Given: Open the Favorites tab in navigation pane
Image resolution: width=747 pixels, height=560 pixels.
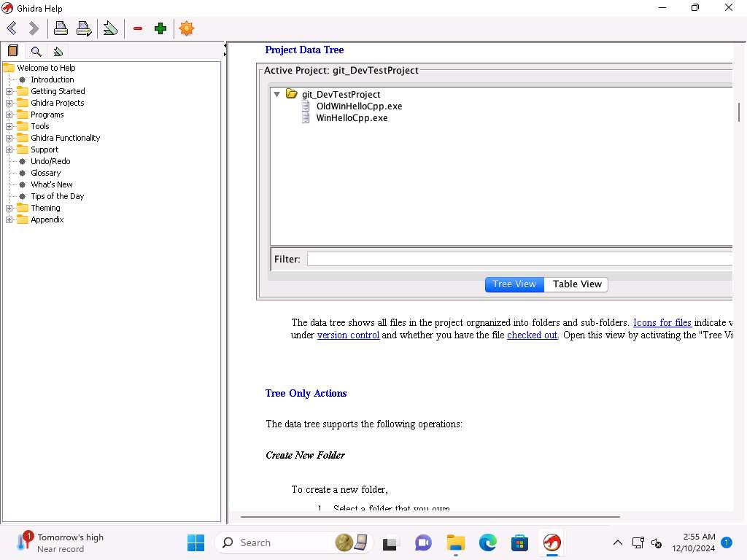Looking at the screenshot, I should pos(58,51).
